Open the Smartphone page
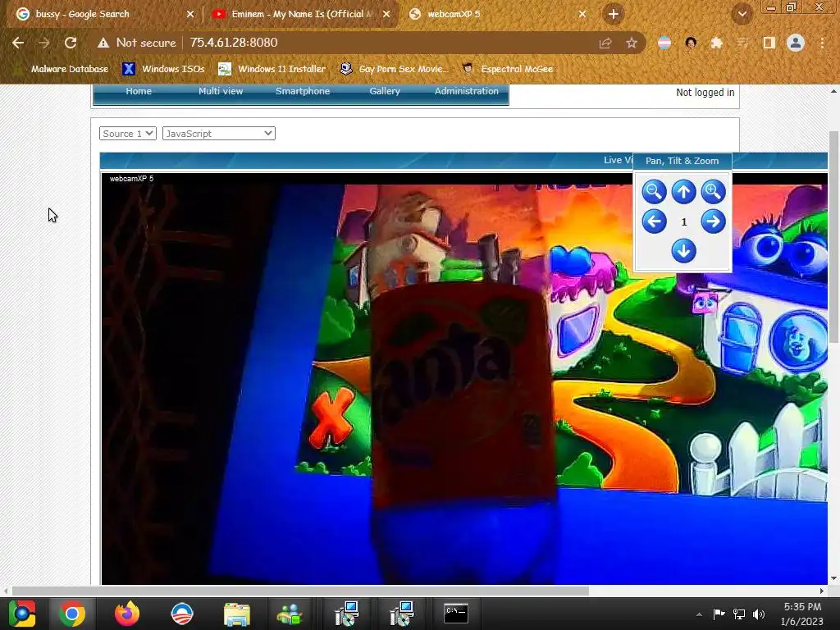 coord(303,91)
